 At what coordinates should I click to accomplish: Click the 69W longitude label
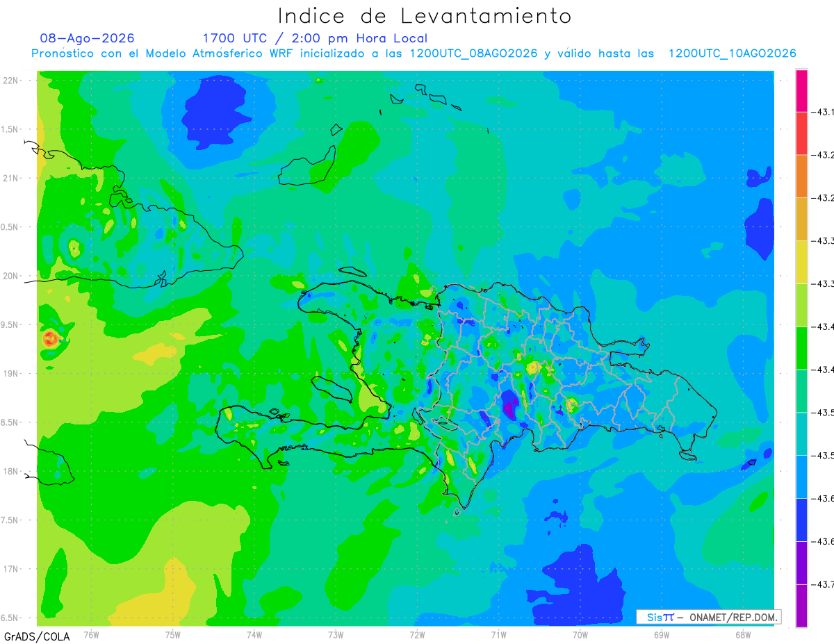click(662, 634)
